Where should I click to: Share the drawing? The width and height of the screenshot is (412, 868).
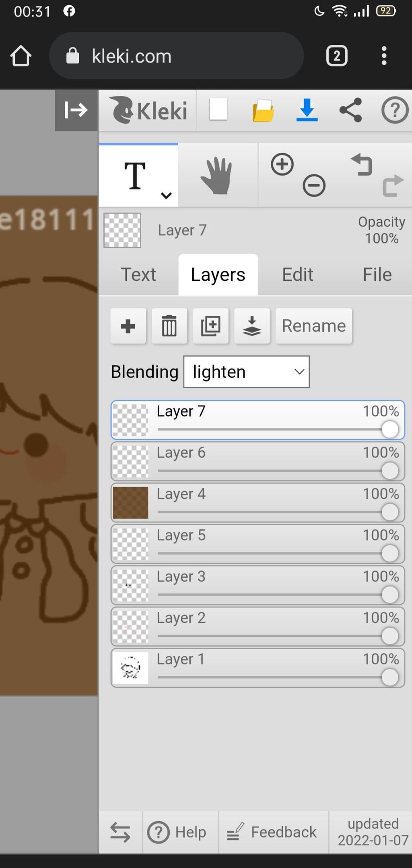tap(350, 110)
